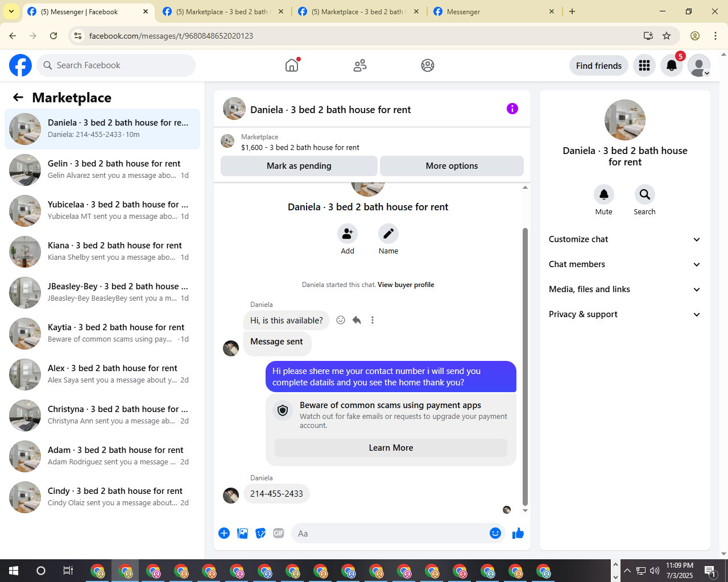React to 'Hi, is this available?' message
Viewport: 728px width, 582px height.
(x=341, y=320)
